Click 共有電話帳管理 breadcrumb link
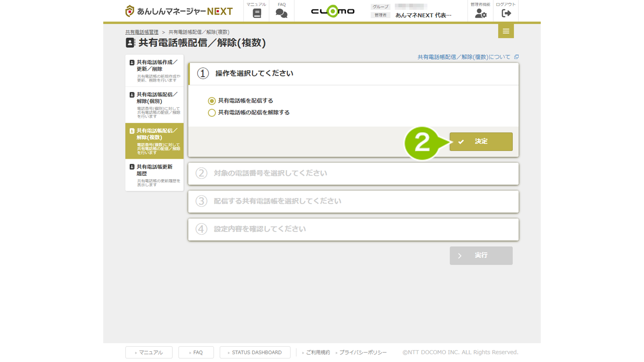Image resolution: width=644 pixels, height=362 pixels. (142, 32)
